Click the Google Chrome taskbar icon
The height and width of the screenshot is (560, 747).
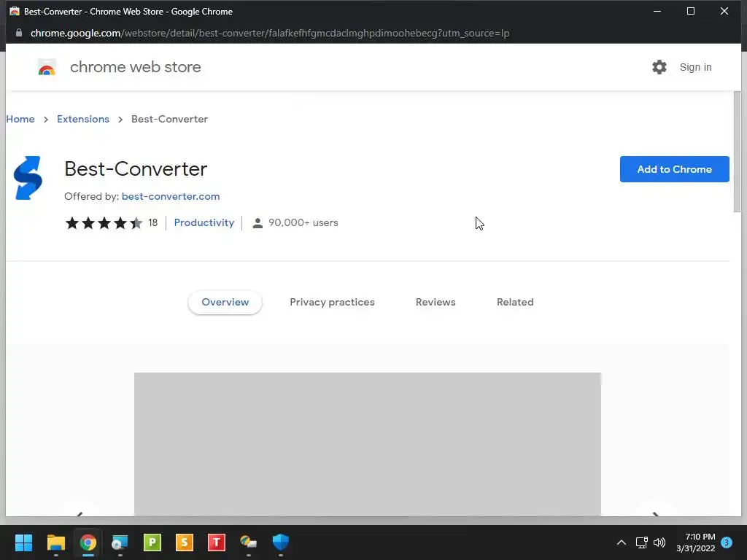(88, 542)
